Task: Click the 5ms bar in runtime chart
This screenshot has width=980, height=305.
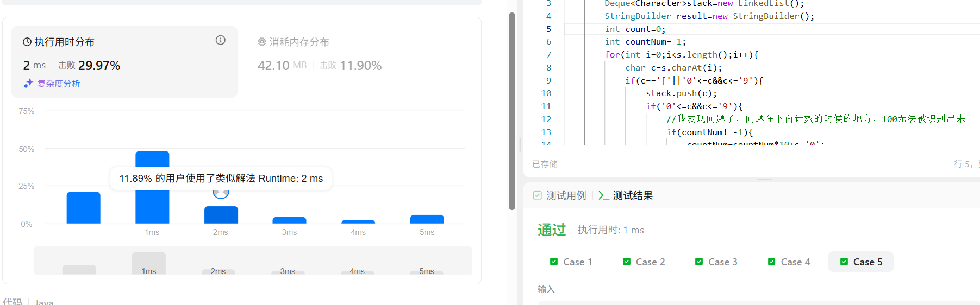Action: (427, 219)
